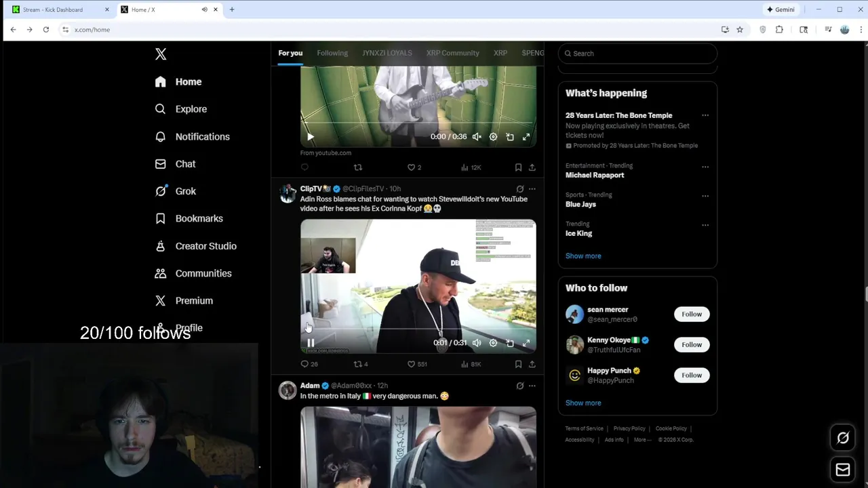
Task: Open ClipTV video settings gear
Action: point(493,343)
